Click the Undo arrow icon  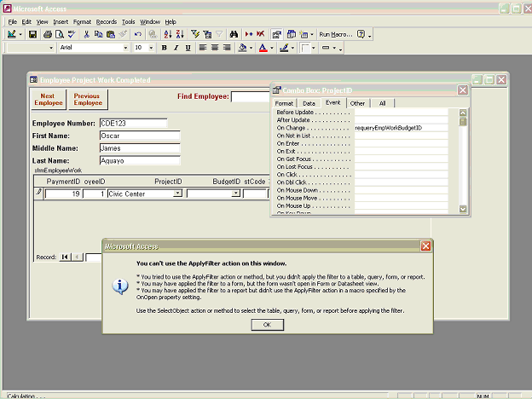point(137,34)
